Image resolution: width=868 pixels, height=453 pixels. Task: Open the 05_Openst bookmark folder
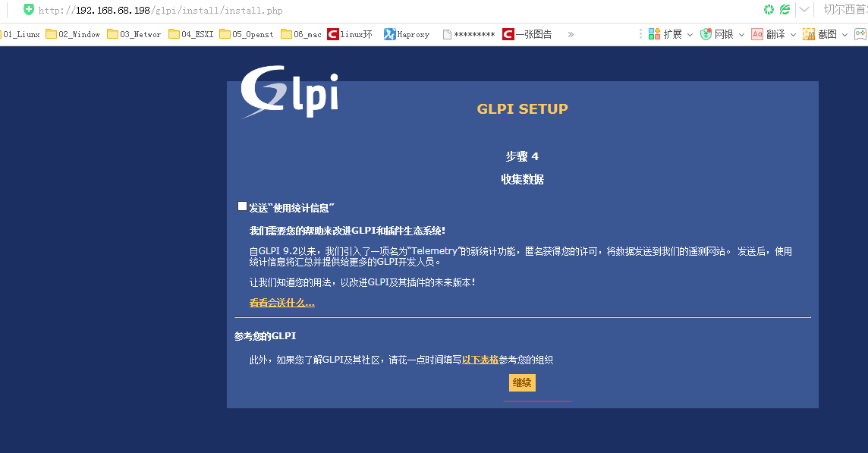tap(247, 34)
